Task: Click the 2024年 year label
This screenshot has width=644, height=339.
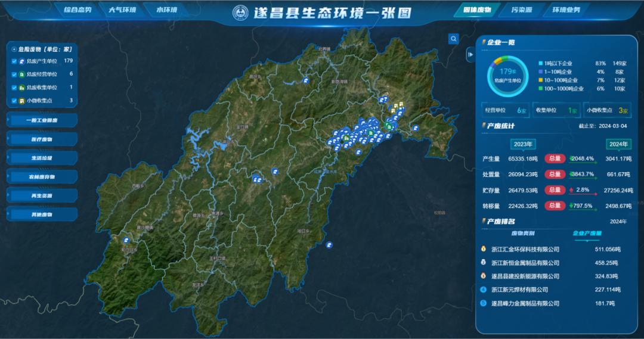Action: [x=618, y=144]
